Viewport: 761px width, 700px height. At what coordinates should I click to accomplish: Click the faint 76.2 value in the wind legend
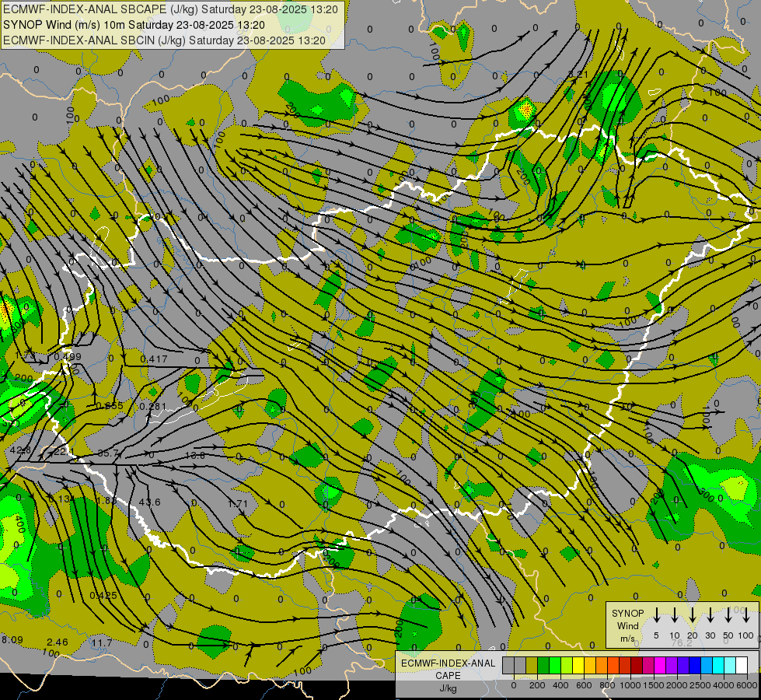682,642
